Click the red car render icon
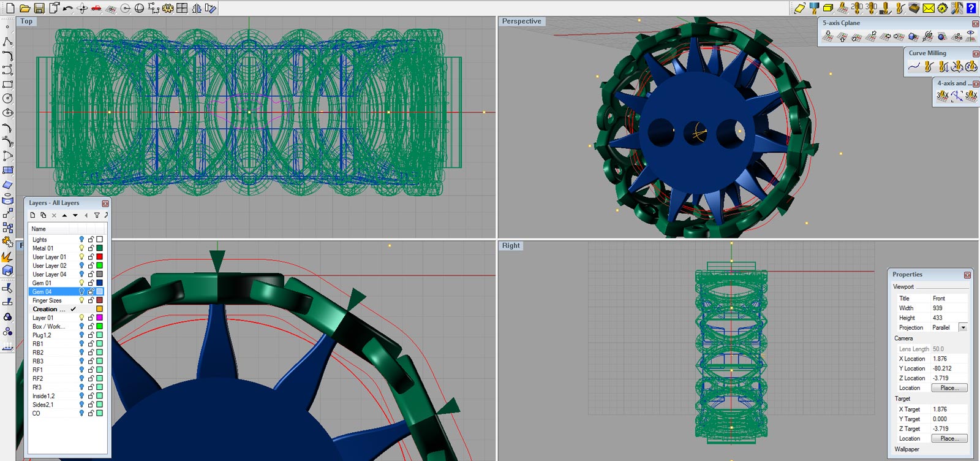The image size is (980, 461). [96, 8]
